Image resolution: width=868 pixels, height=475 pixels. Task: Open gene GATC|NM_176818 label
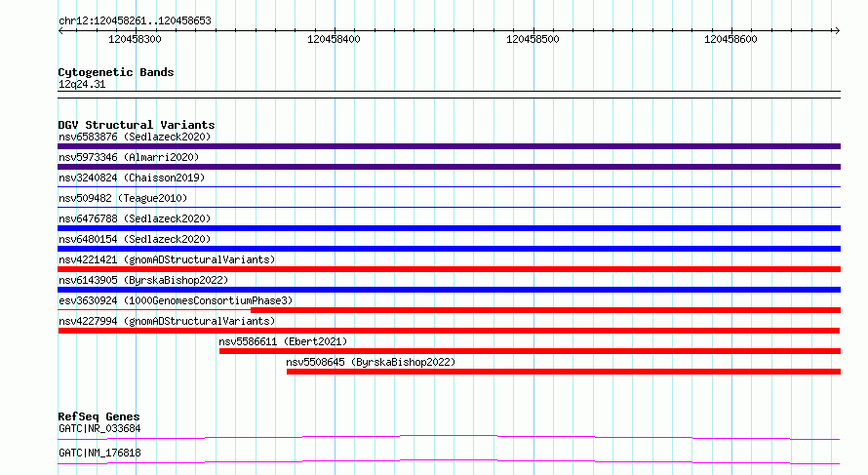[99, 453]
